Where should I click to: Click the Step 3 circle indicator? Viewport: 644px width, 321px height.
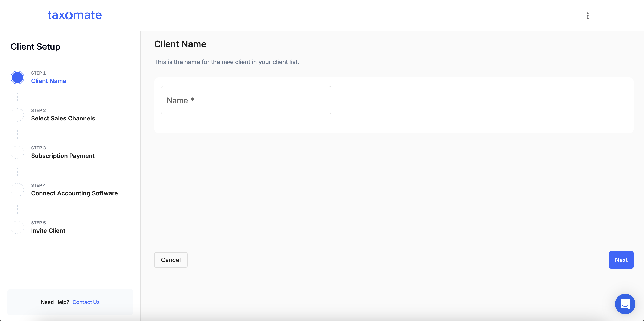(x=17, y=152)
